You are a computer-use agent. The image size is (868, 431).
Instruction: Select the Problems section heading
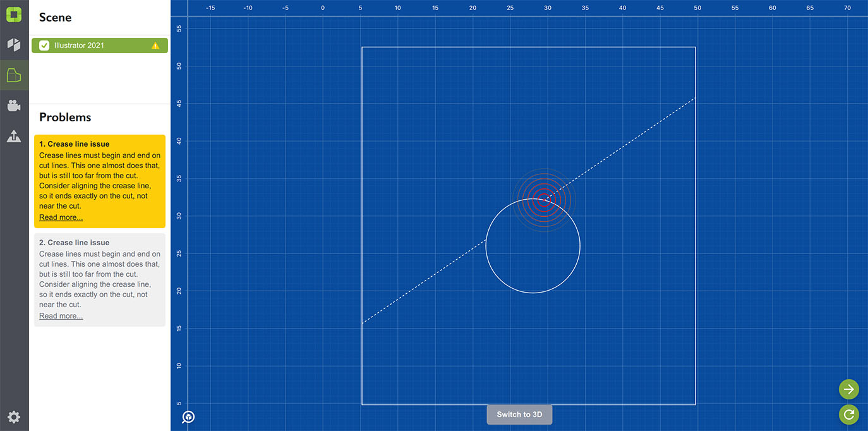[65, 117]
